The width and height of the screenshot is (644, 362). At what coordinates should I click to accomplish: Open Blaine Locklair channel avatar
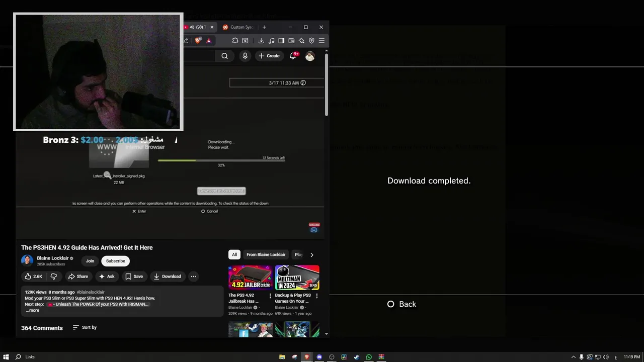[27, 260]
